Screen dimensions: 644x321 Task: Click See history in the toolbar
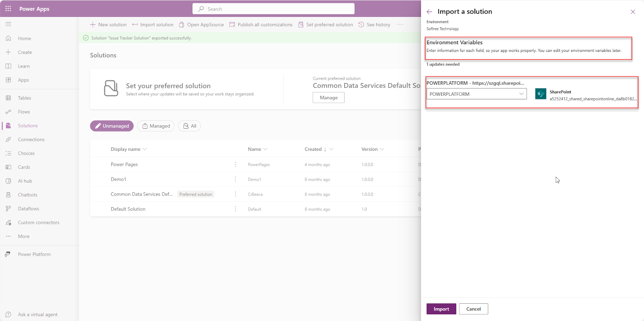point(374,25)
